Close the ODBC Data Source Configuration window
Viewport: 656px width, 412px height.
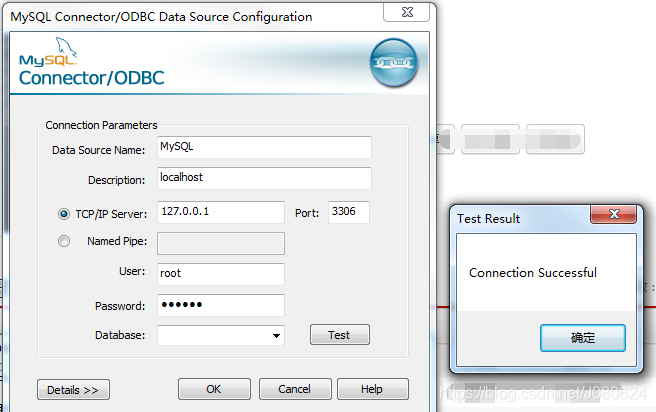pos(407,12)
